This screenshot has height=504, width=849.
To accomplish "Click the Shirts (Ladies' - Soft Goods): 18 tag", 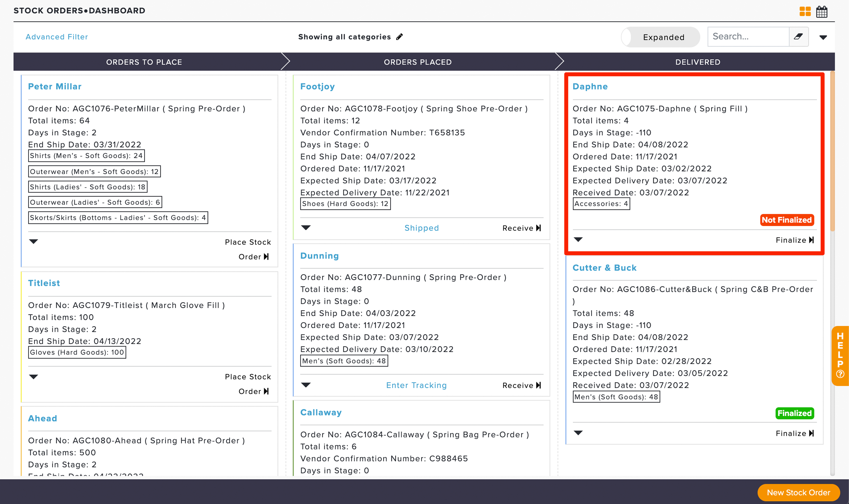I will (x=88, y=187).
